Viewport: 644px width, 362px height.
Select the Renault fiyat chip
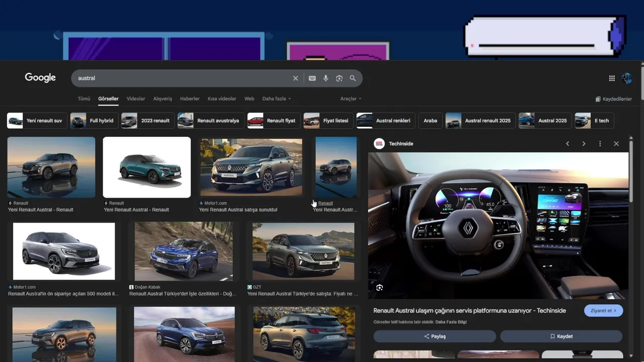tap(274, 121)
